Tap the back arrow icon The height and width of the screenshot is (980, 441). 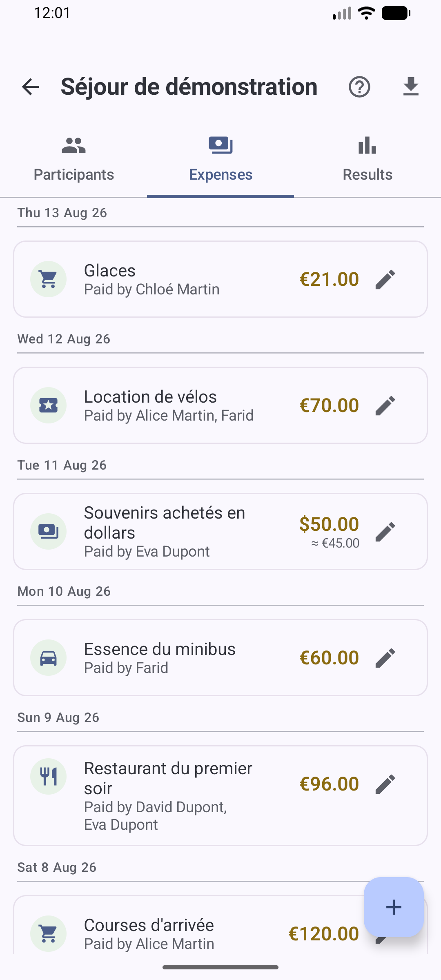tap(31, 87)
